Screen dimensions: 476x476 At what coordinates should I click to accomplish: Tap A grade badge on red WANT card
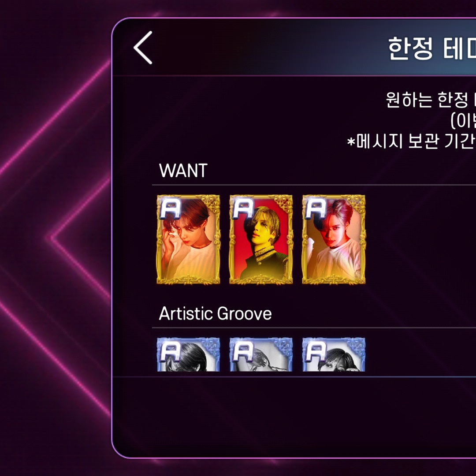pos(243,208)
